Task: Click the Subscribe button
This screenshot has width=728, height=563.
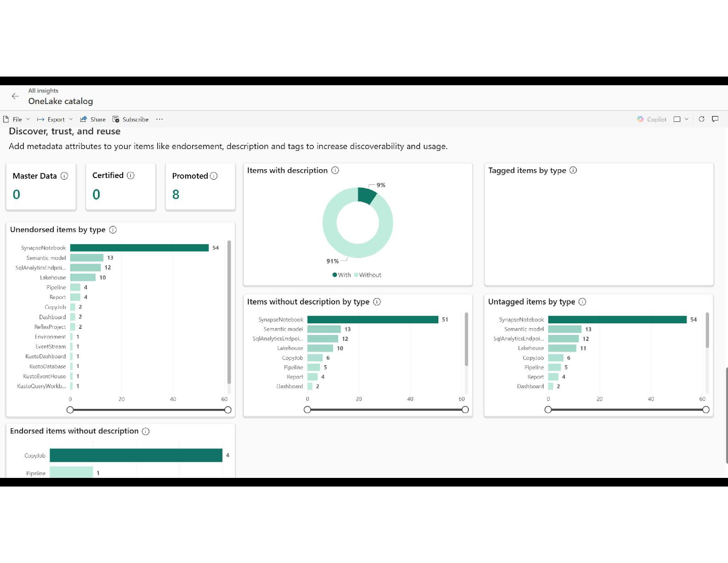Action: click(131, 119)
